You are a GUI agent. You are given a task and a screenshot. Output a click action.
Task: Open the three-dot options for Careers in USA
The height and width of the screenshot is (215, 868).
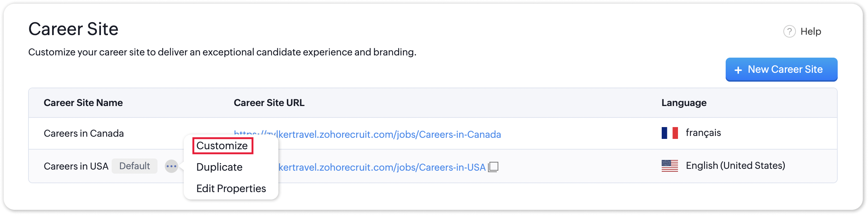171,166
